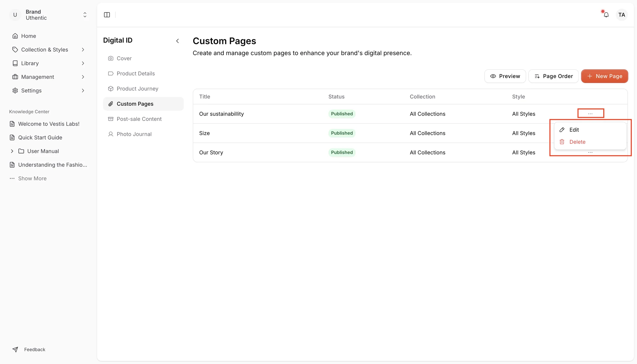Click the Our sustainabillity title
The height and width of the screenshot is (364, 637).
coord(221,114)
